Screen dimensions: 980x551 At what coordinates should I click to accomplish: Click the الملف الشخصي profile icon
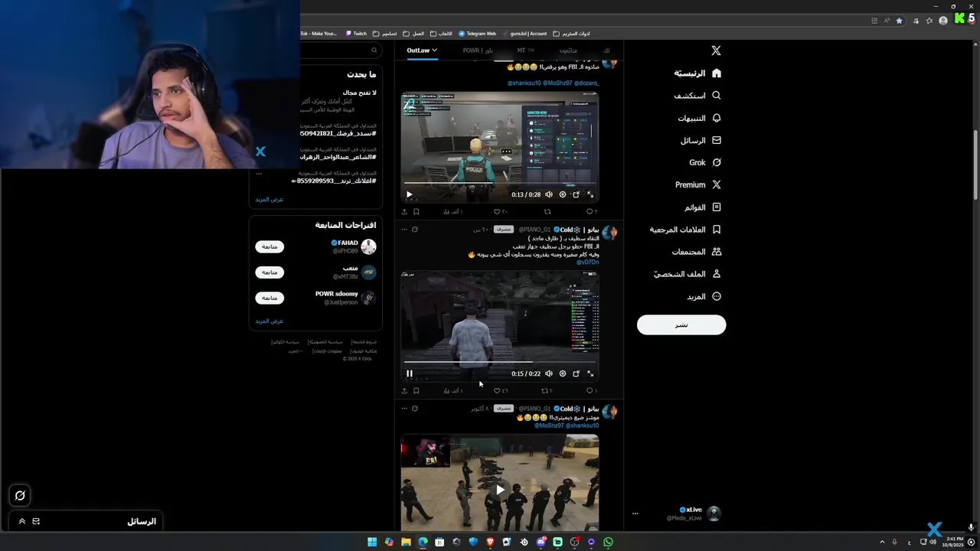(x=717, y=274)
